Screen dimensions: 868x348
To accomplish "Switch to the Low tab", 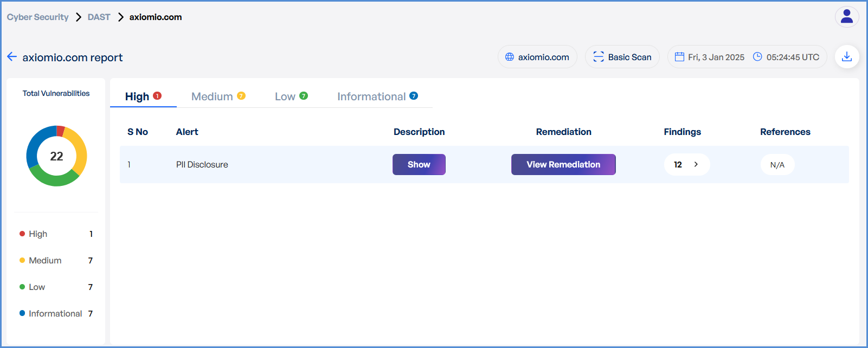I will click(x=285, y=96).
